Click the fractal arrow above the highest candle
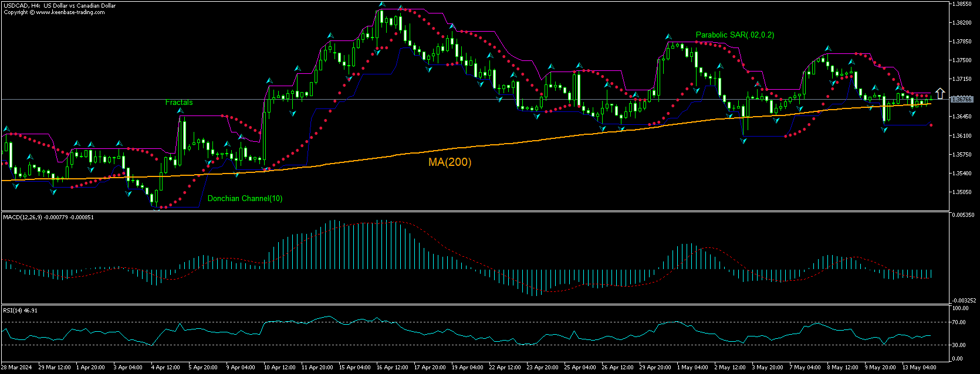This screenshot has height=374, width=980. (x=381, y=5)
